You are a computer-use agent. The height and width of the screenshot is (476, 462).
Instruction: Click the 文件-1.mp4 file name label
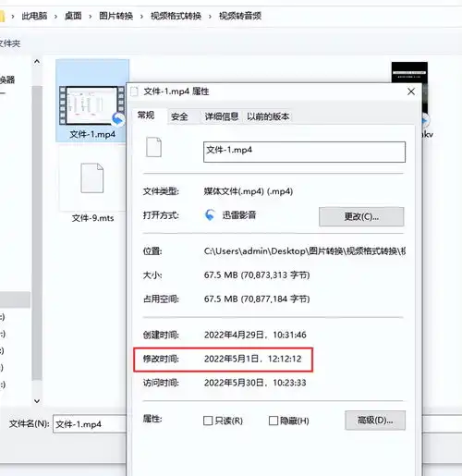(x=92, y=134)
